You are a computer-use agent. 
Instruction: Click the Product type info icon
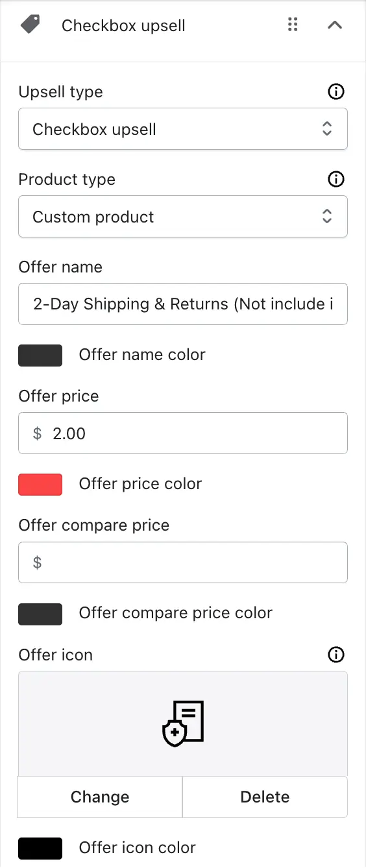(x=336, y=179)
